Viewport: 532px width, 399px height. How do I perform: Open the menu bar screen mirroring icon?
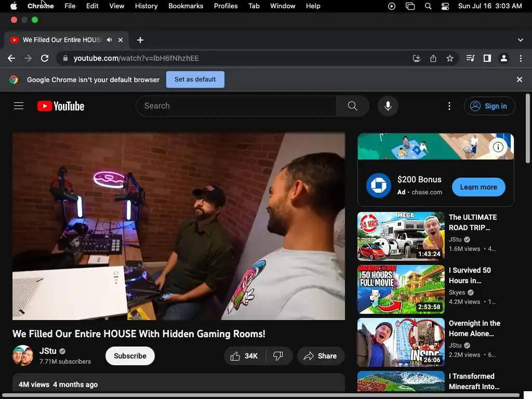coord(410,6)
